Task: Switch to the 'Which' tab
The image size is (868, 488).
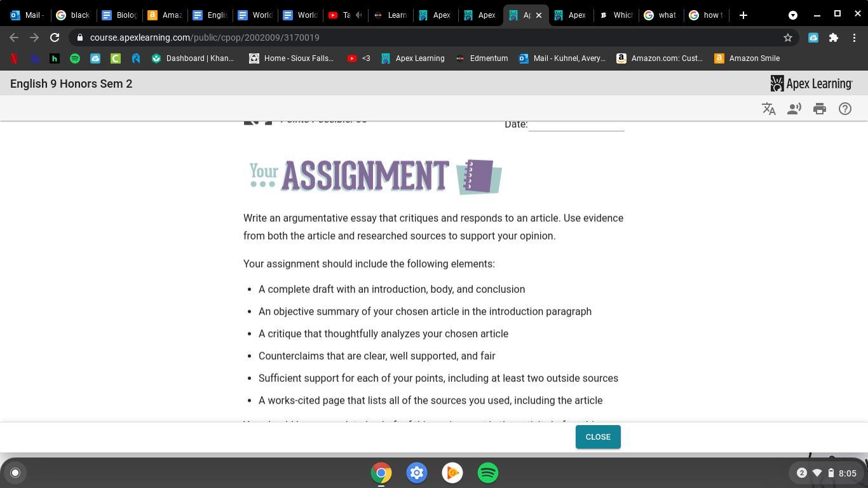Action: pyautogui.click(x=617, y=15)
